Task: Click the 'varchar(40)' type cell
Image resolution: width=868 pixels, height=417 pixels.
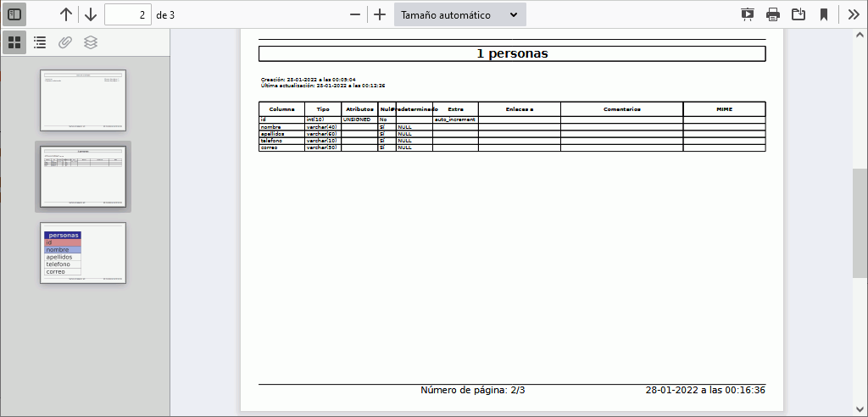Action: coord(323,127)
